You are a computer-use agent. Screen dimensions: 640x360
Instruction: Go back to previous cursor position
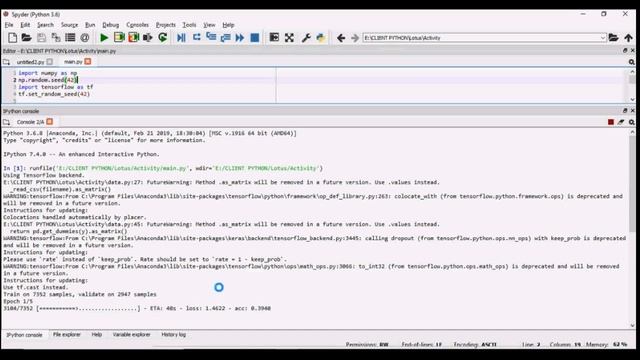(341, 38)
